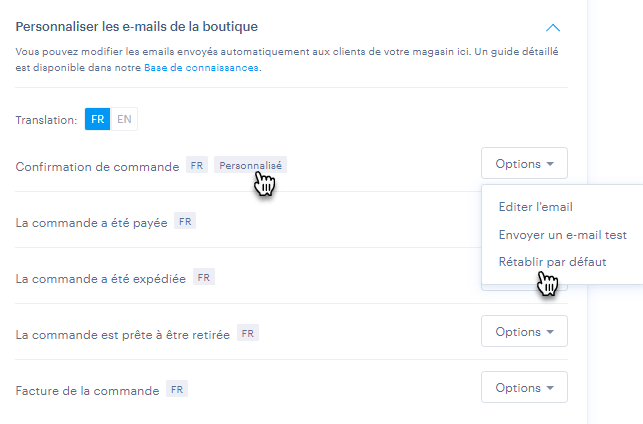
Task: Click the Personnaliser les e-mails de la boutique heading
Action: click(x=137, y=27)
